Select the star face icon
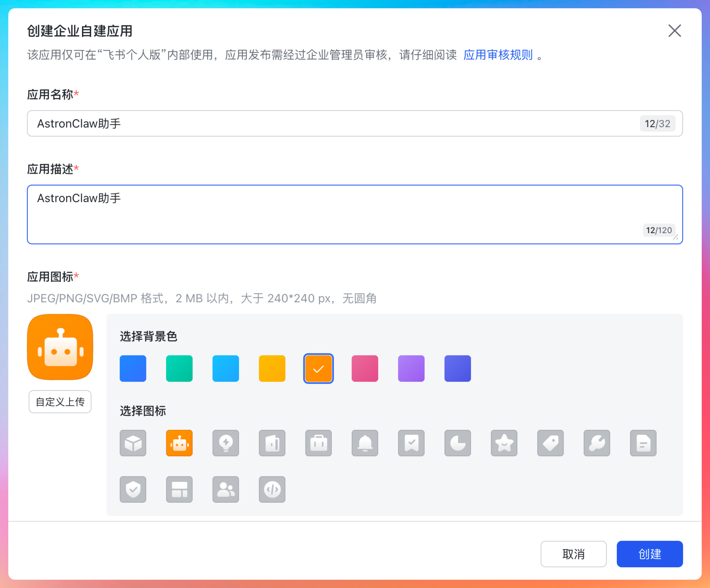Viewport: 710px width, 588px height. (504, 443)
